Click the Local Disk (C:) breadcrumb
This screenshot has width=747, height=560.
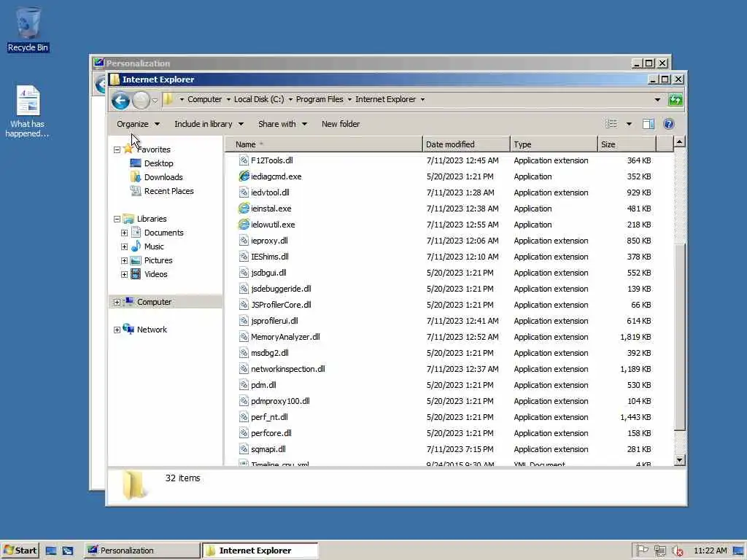click(x=259, y=99)
